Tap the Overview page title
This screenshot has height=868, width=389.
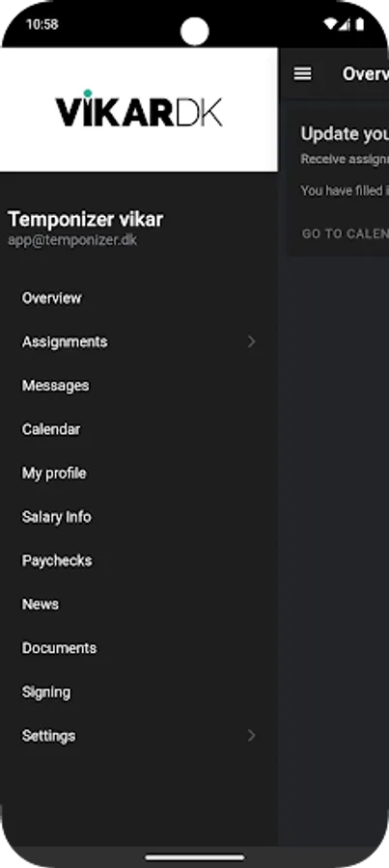click(365, 73)
